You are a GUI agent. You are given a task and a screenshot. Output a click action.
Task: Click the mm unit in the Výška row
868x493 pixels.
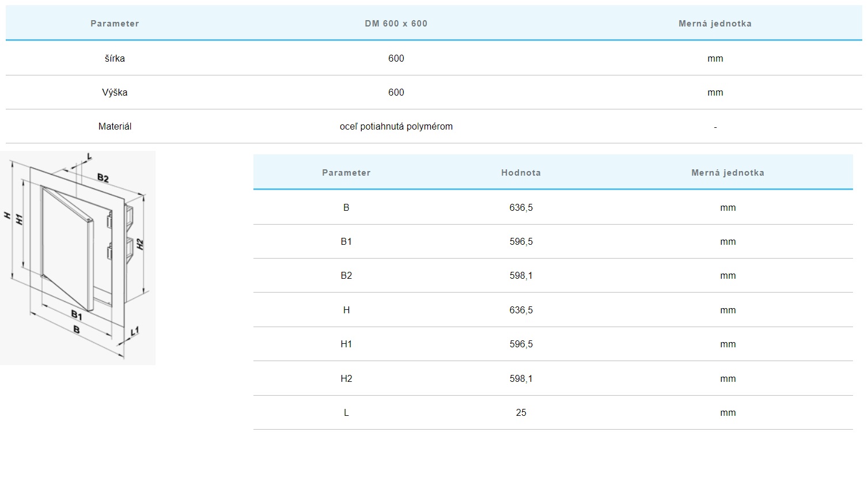[715, 92]
